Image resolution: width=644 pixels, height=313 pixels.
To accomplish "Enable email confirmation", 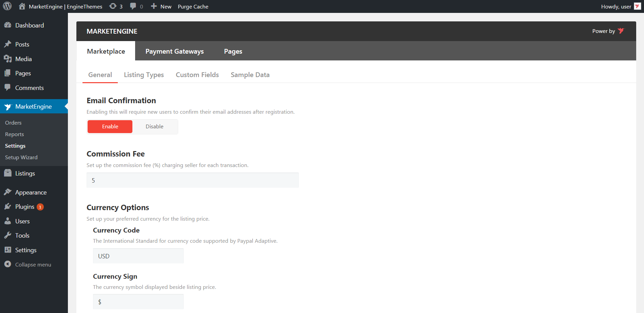I will 110,127.
